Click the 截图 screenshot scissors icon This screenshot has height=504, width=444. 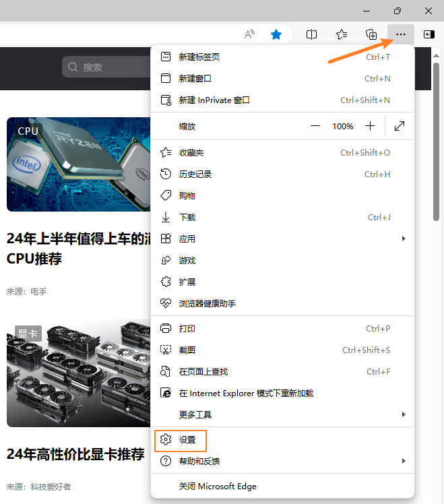pyautogui.click(x=166, y=350)
